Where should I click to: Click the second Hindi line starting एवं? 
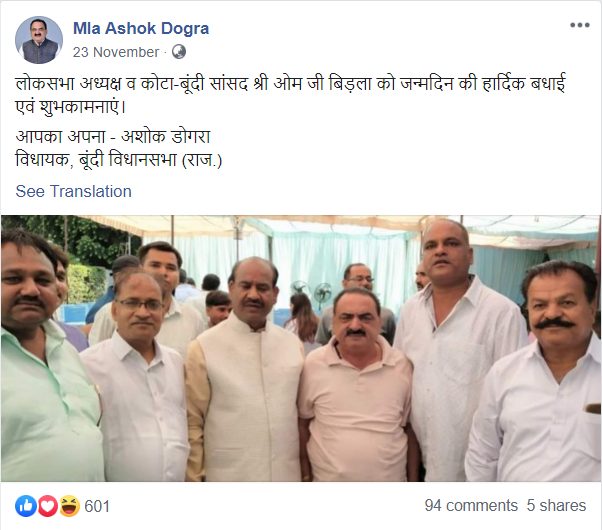click(71, 107)
